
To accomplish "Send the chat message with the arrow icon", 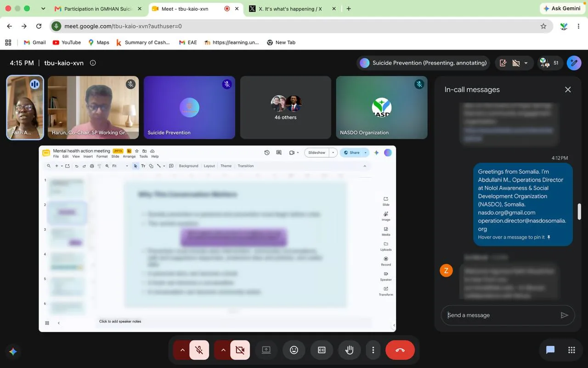I will pos(564,315).
